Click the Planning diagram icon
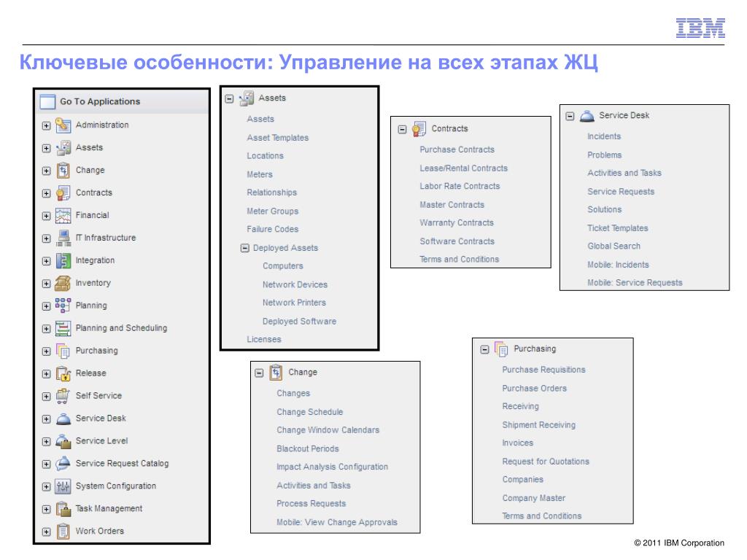This screenshot has height=560, width=747. pos(63,306)
